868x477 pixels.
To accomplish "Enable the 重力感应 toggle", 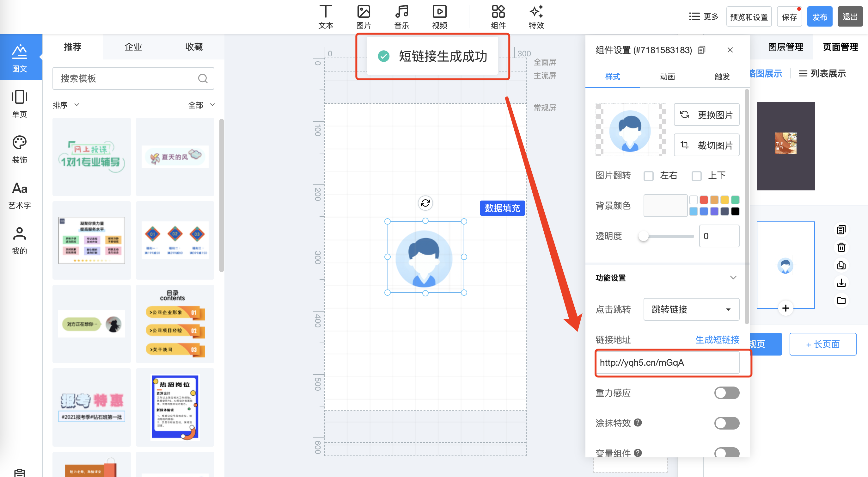I will tap(726, 393).
